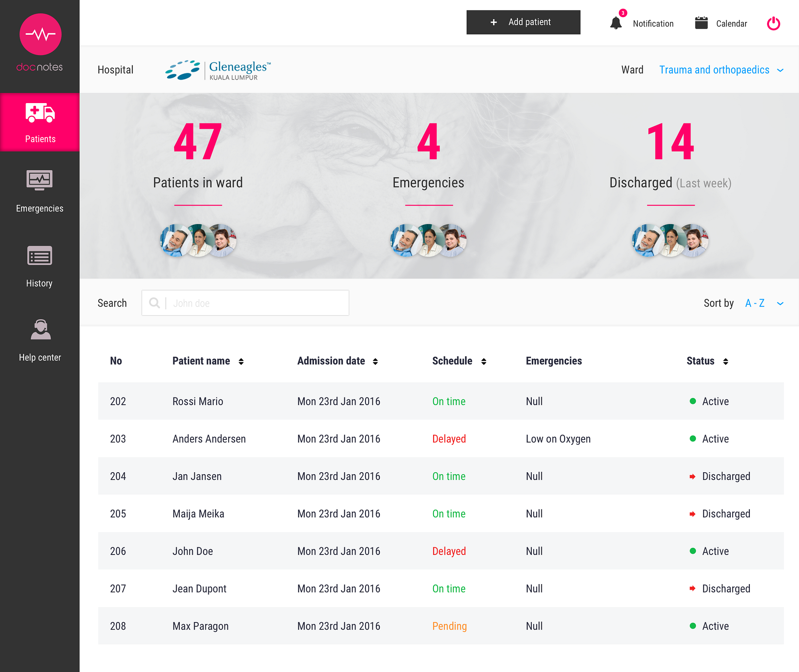
Task: Open the Anders Andersen patient row
Action: 209,439
